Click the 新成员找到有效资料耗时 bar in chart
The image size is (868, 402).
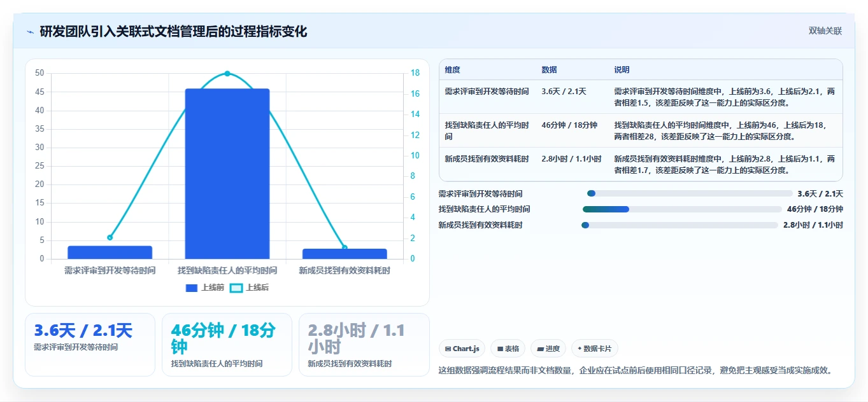tap(345, 254)
